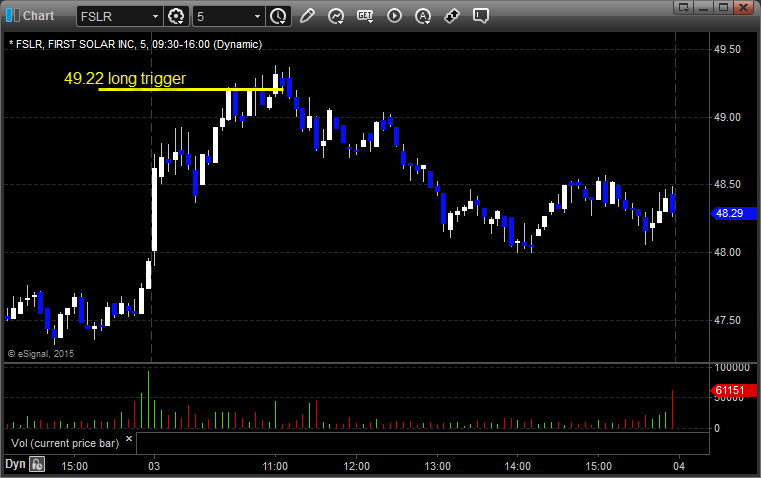
Task: Open the time template clock menu
Action: 278,16
